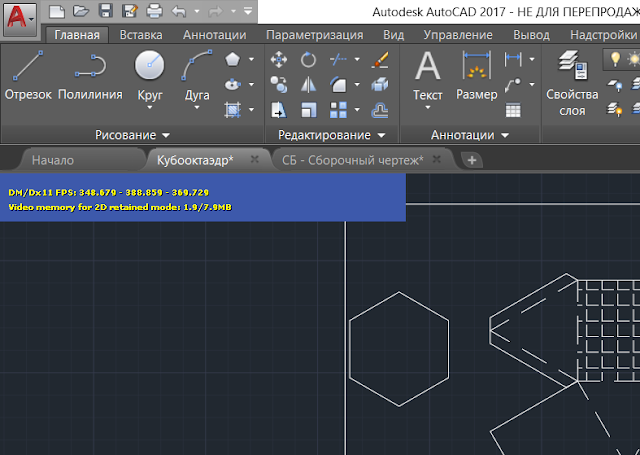Switch to the Начало tab

coord(53,160)
